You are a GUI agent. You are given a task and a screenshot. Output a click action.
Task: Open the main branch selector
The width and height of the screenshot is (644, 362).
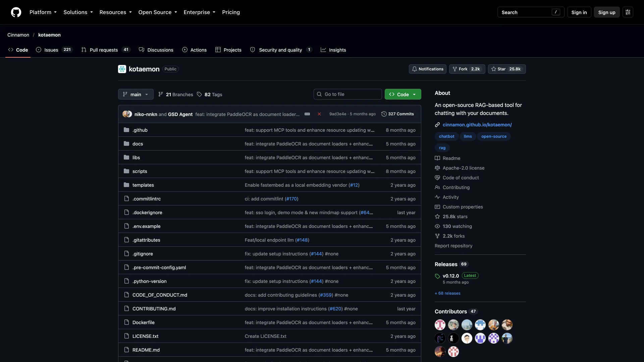pos(136,95)
